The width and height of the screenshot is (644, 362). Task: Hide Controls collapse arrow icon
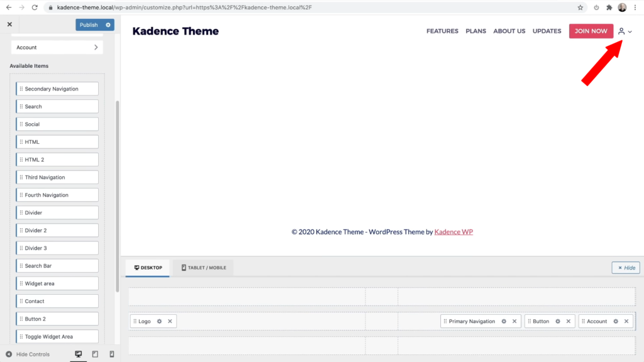click(x=9, y=354)
